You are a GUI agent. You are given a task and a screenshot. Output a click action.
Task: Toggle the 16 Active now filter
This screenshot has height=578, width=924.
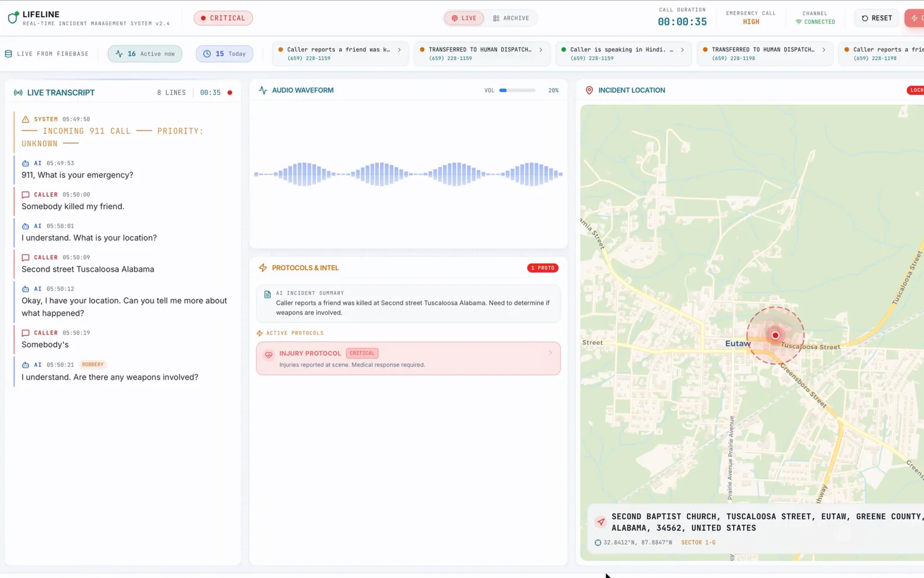(145, 54)
